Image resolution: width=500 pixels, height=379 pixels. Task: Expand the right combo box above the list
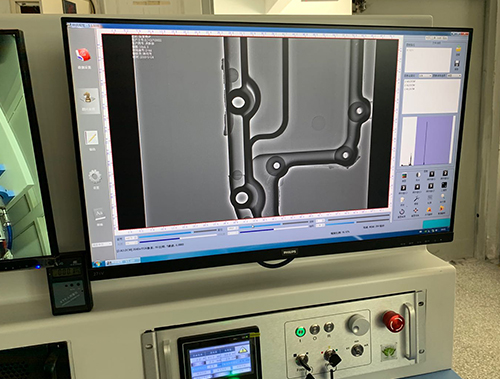[x=454, y=76]
